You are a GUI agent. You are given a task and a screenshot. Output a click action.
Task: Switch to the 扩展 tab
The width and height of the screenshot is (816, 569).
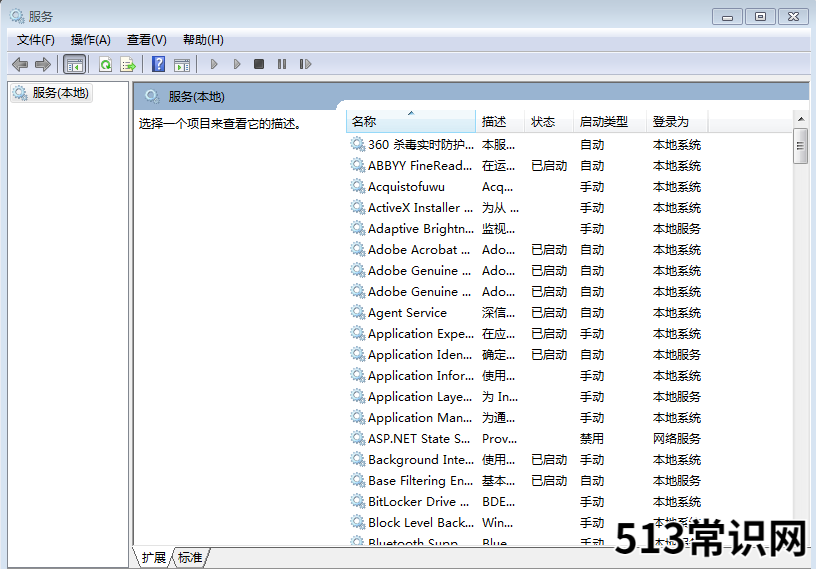pyautogui.click(x=153, y=558)
